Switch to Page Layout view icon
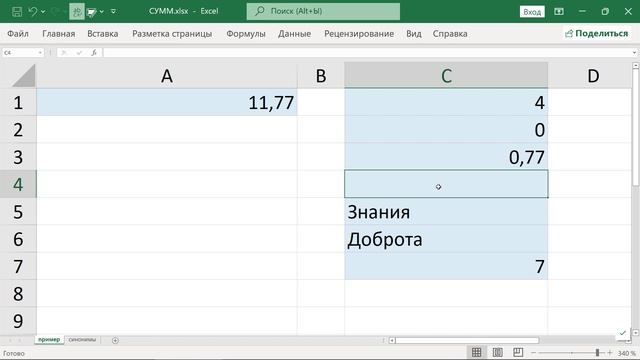This screenshot has width=640, height=360. pos(497,352)
